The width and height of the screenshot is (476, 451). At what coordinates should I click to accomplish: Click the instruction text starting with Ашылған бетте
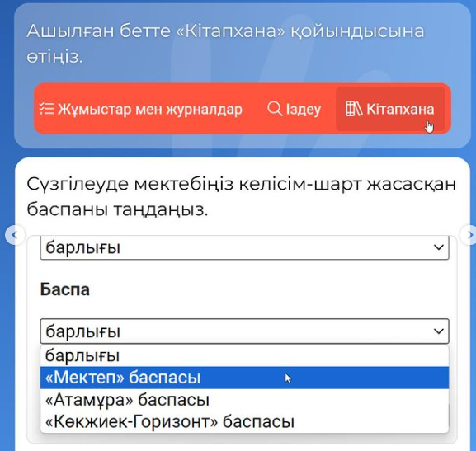(x=225, y=44)
